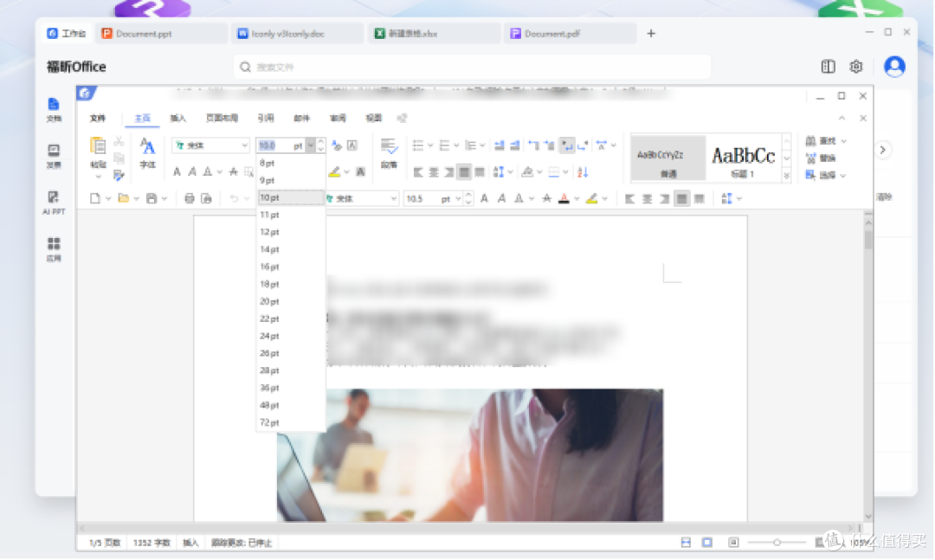935x560 pixels.
Task: Toggle the justify alignment button in the ribbon
Action: click(x=464, y=172)
